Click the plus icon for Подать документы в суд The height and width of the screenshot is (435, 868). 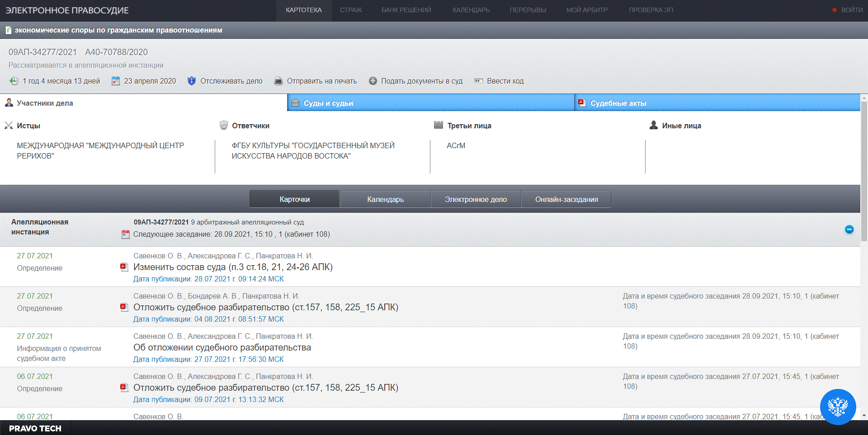[373, 81]
